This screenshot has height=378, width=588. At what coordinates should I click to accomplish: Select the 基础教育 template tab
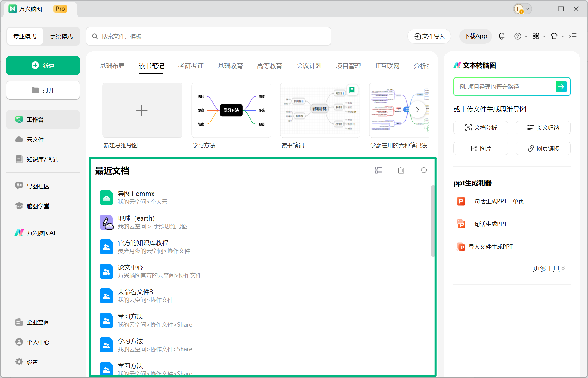[x=230, y=66]
